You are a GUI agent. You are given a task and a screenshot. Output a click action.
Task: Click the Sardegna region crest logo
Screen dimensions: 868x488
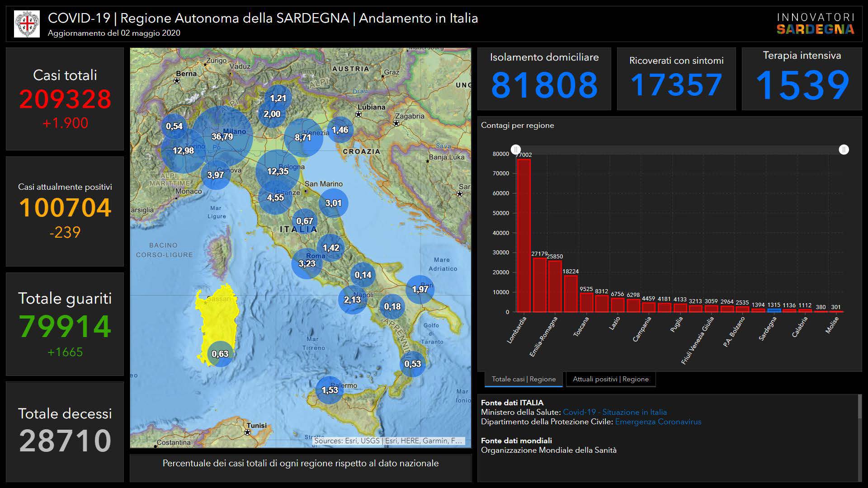[27, 23]
